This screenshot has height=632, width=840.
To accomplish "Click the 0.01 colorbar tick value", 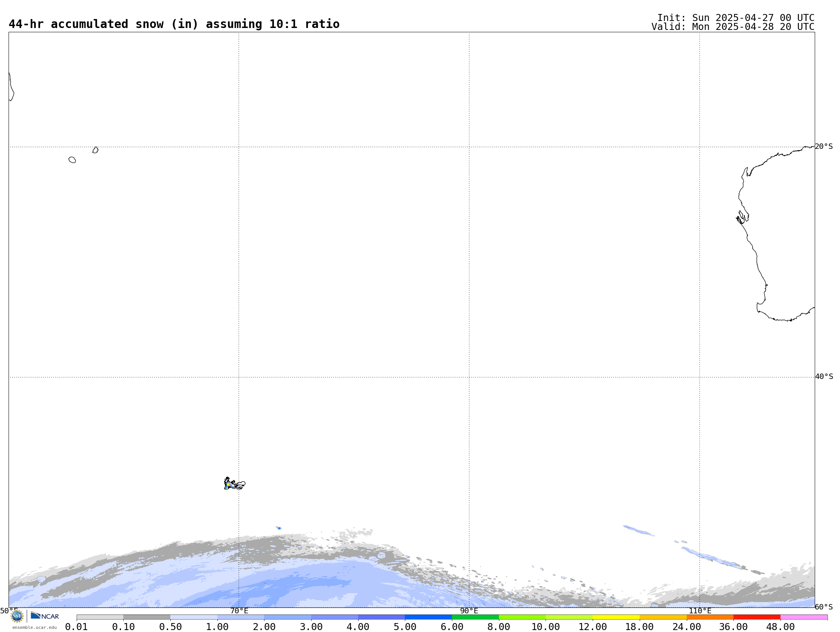I will (77, 627).
